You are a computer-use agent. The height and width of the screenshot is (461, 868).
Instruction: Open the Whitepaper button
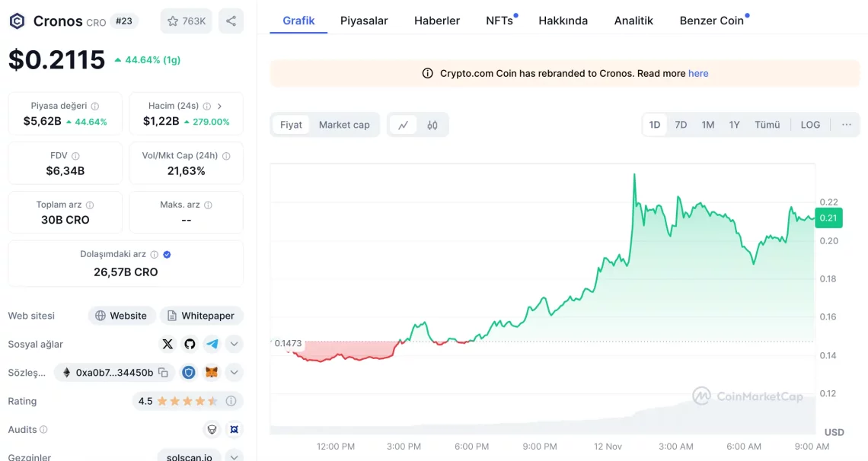click(x=201, y=315)
